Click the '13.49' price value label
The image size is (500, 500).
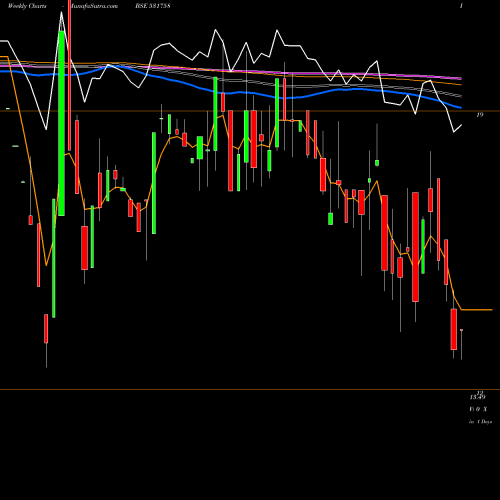478,397
